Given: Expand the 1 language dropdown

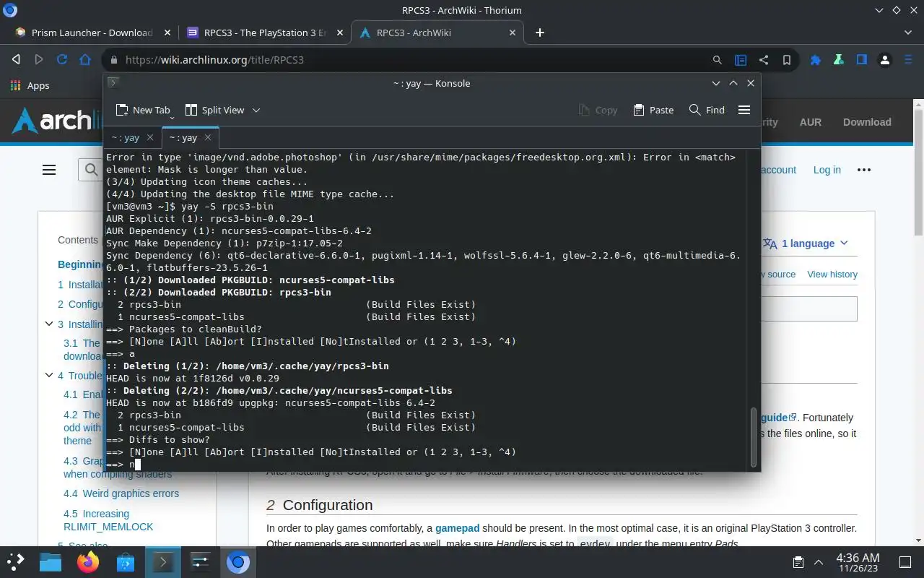Looking at the screenshot, I should click(806, 243).
